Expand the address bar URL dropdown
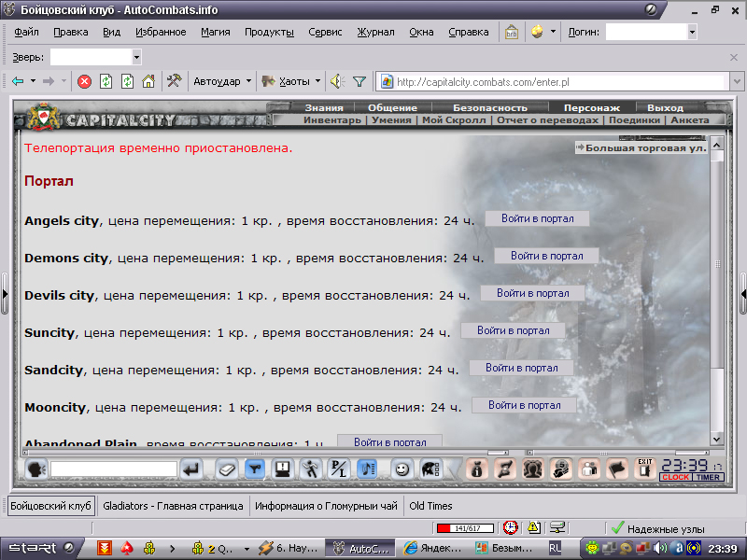The height and width of the screenshot is (560, 747). point(737,81)
